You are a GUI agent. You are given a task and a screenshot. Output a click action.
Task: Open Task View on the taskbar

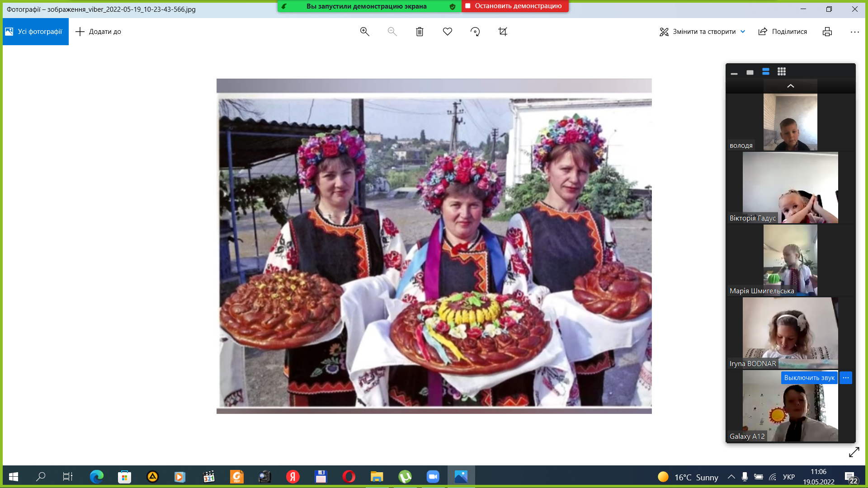click(68, 477)
